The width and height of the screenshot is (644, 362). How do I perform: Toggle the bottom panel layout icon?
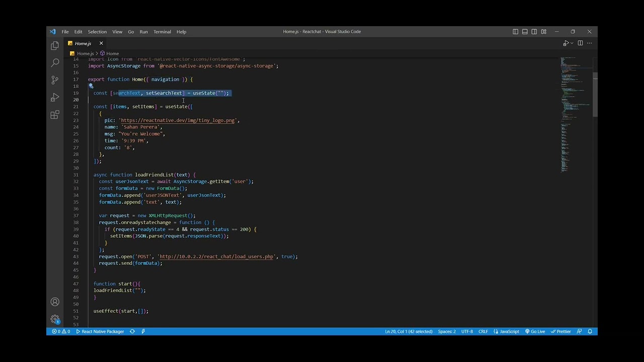coord(525,32)
